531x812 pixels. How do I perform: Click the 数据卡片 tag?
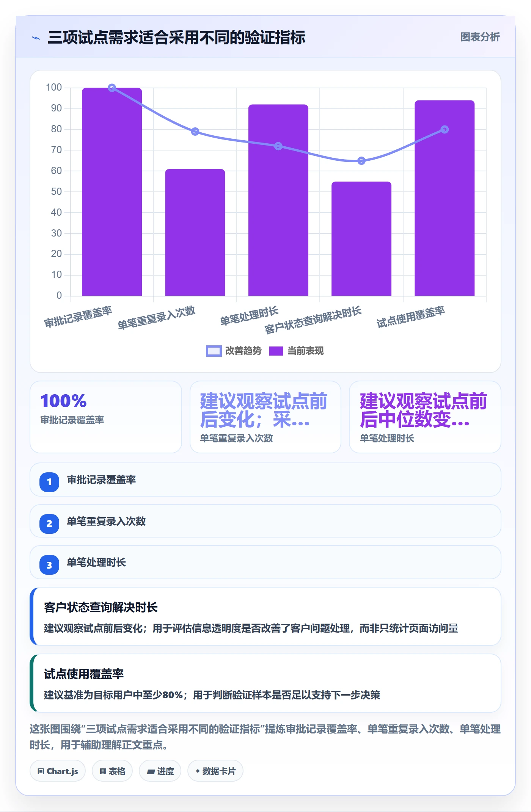point(215,771)
